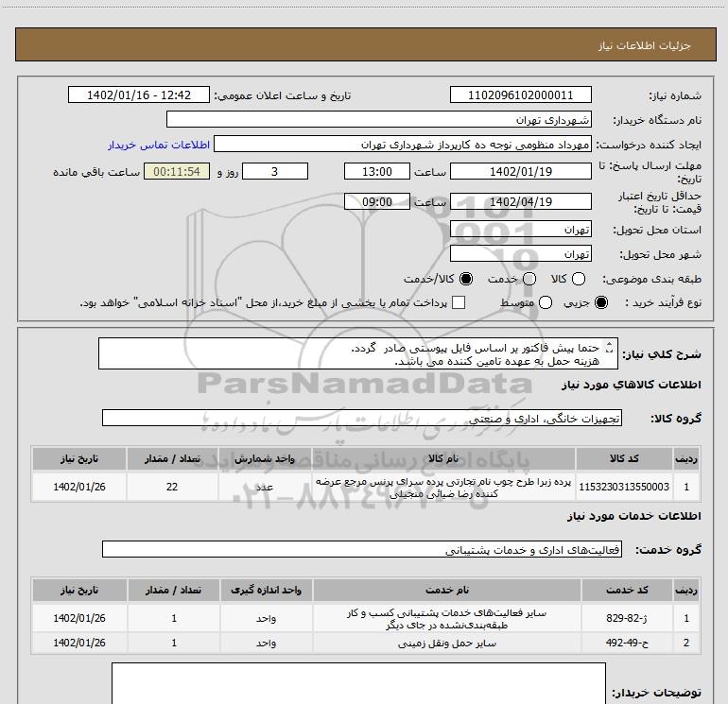Click the goods name پرده زبرا طرح چوب

click(443, 488)
